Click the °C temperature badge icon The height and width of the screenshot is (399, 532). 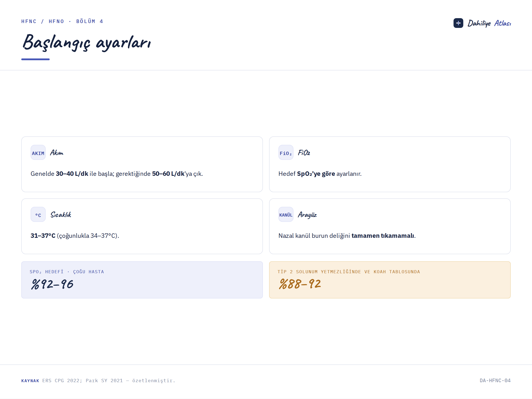(x=38, y=214)
